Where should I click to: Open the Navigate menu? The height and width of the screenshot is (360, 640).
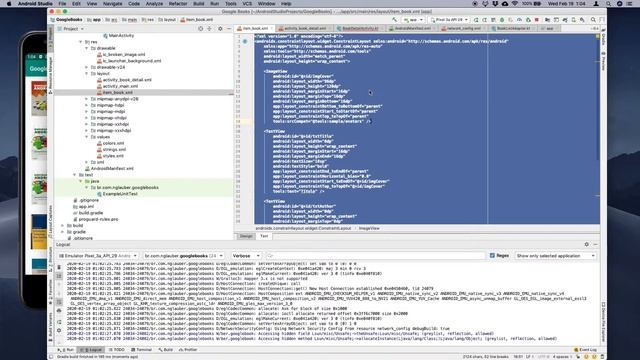click(112, 4)
